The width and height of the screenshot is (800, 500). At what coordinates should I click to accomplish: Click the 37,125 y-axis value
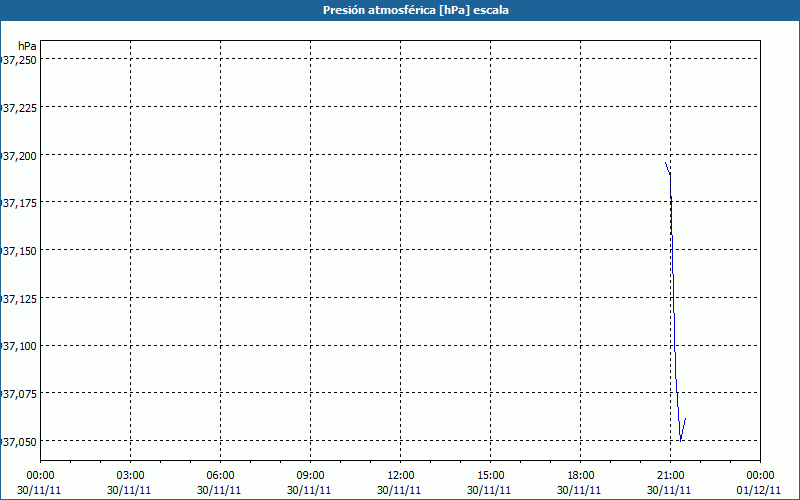[19, 298]
